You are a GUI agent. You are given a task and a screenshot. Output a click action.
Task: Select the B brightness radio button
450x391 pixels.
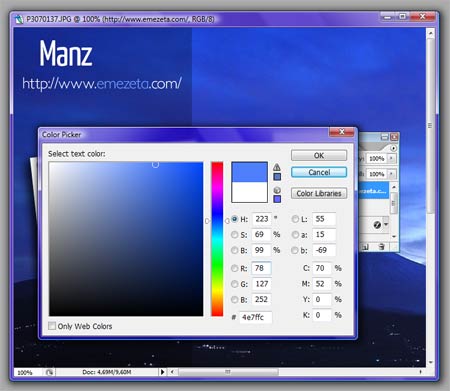pos(234,250)
